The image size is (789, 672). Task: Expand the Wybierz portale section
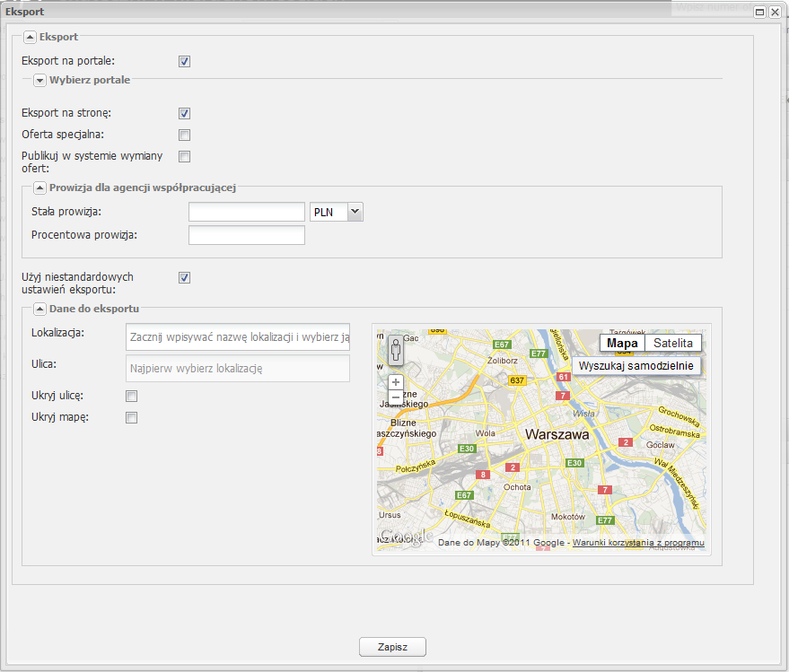[x=39, y=81]
